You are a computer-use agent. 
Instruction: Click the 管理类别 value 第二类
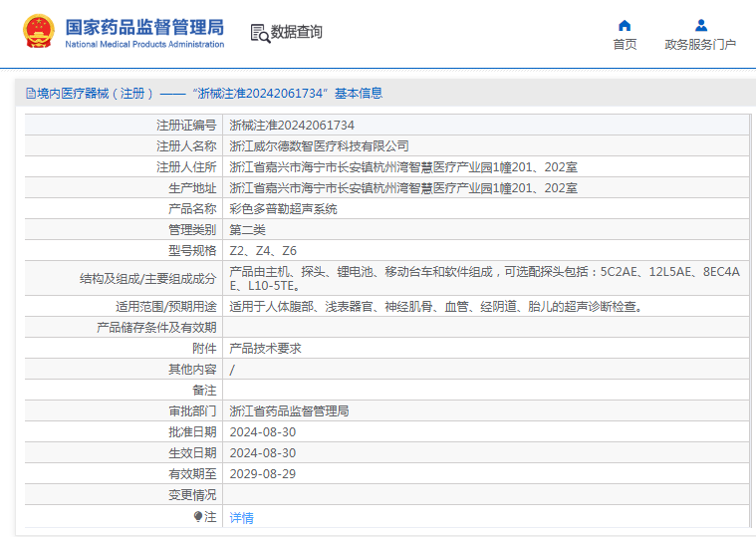(x=247, y=230)
